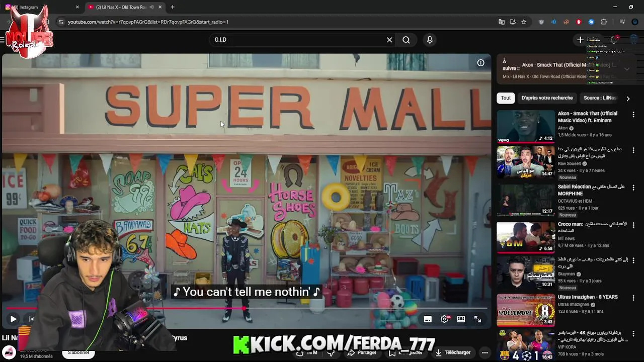Open the red hand blocker extension
Viewport: 644px width, 362px height.
click(x=579, y=22)
